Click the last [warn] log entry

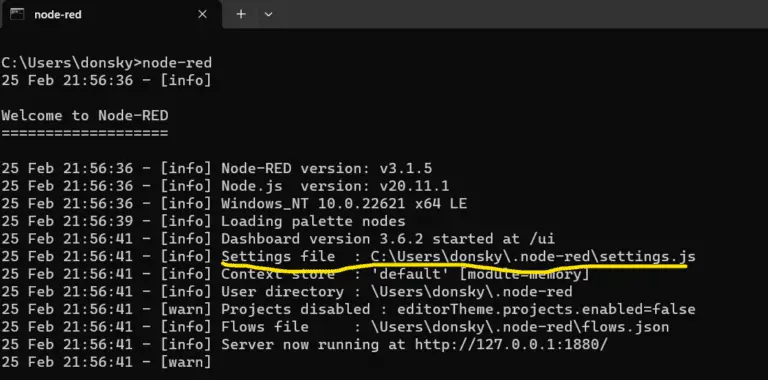click(x=106, y=362)
